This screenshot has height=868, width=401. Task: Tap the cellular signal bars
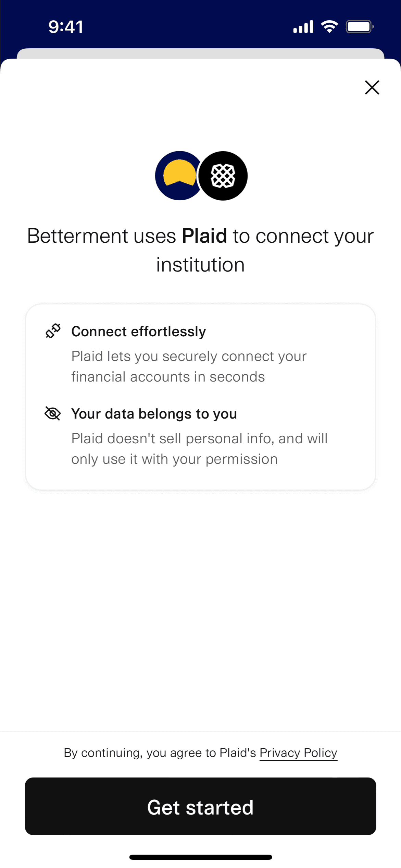[x=303, y=27]
